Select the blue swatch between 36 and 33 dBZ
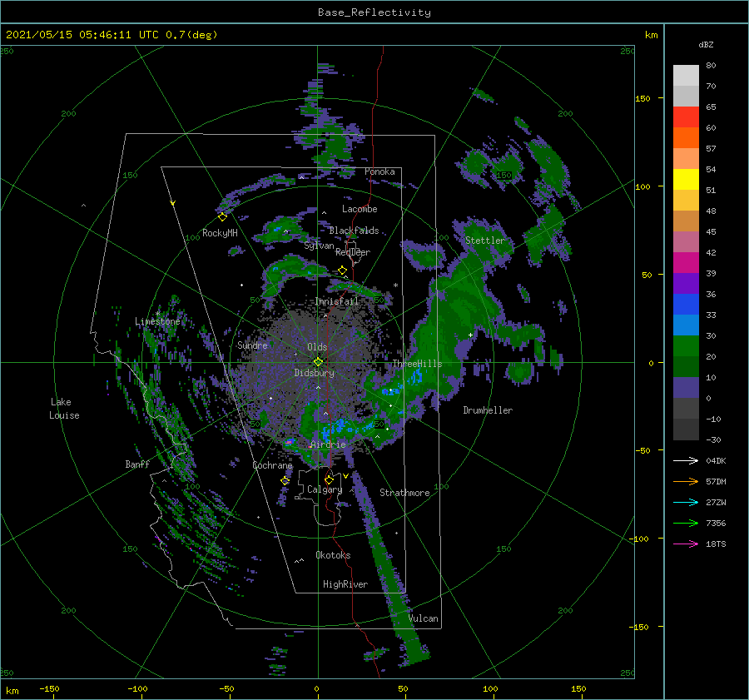Image resolution: width=749 pixels, height=700 pixels. 686,305
